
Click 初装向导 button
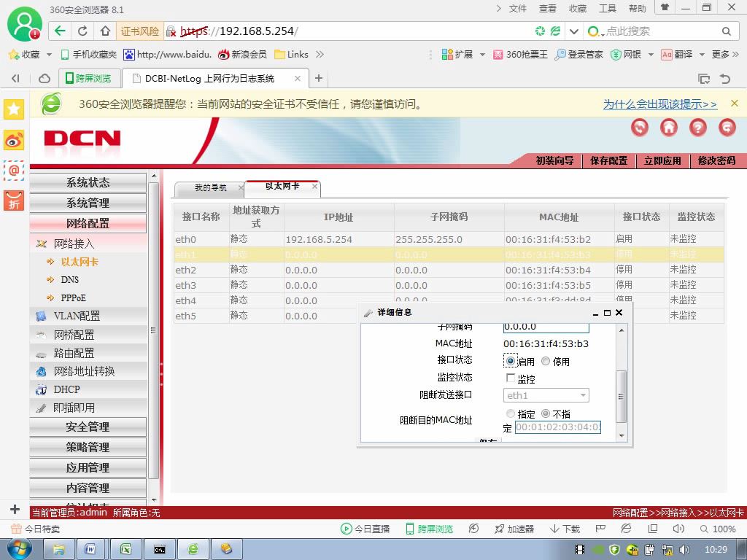tap(554, 160)
